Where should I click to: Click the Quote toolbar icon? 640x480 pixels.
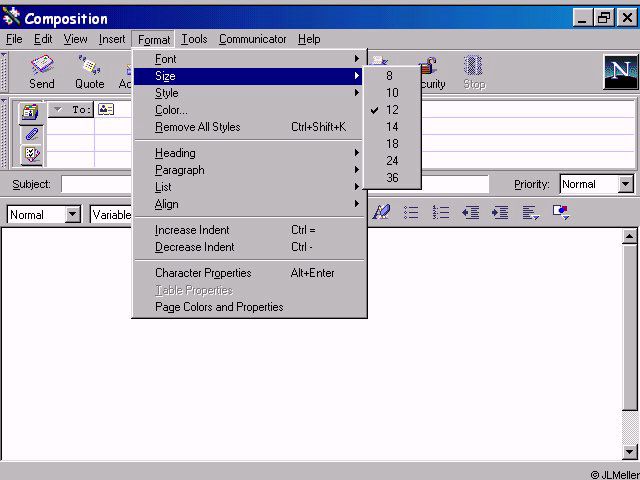89,71
